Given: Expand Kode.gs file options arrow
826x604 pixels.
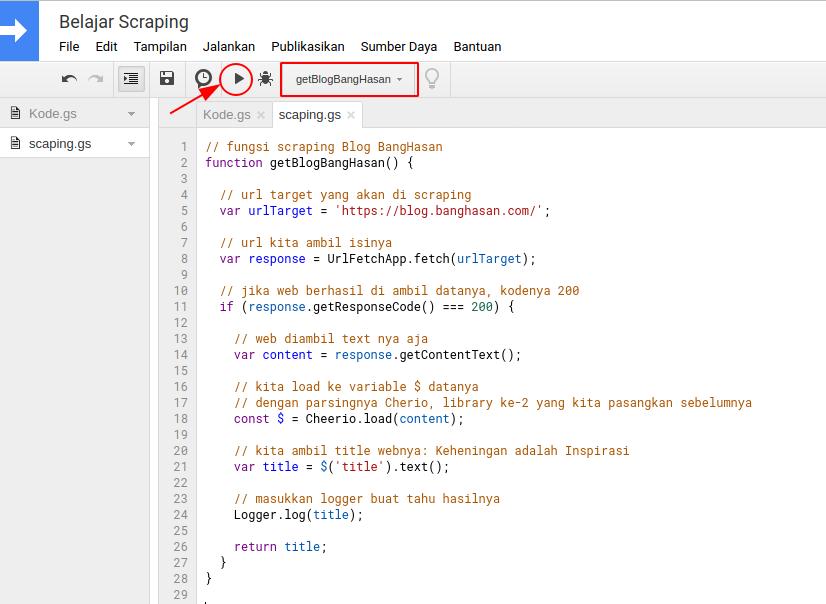Looking at the screenshot, I should coord(131,114).
